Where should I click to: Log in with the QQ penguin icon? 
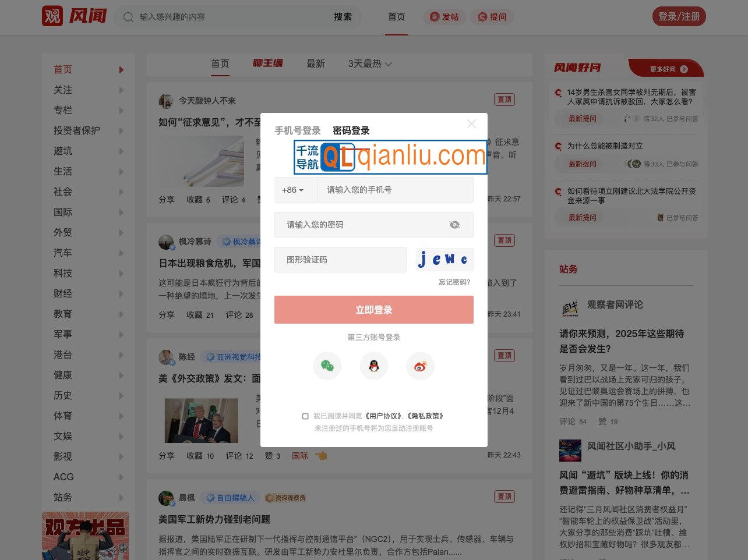[x=373, y=366]
